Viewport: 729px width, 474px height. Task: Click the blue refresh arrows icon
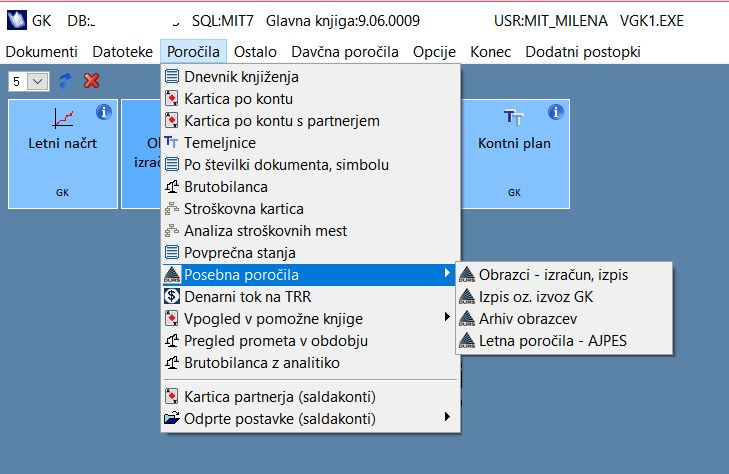point(66,81)
